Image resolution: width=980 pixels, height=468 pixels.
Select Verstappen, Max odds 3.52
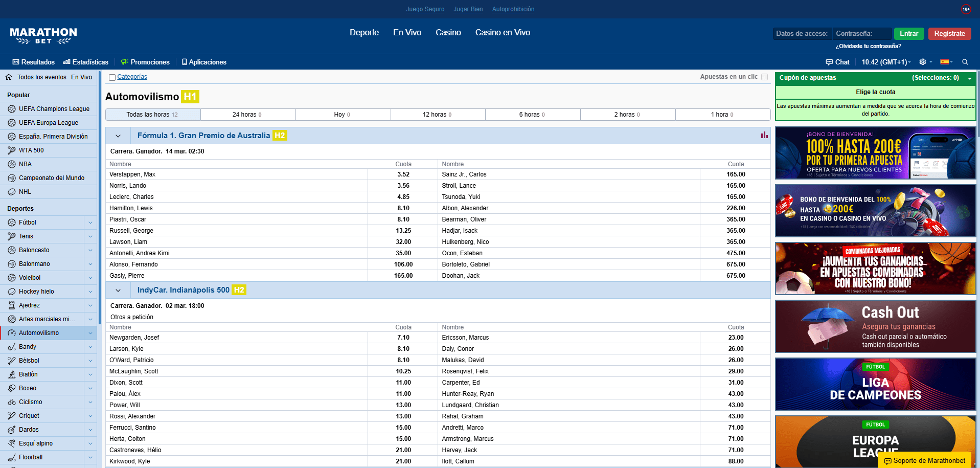coord(403,174)
